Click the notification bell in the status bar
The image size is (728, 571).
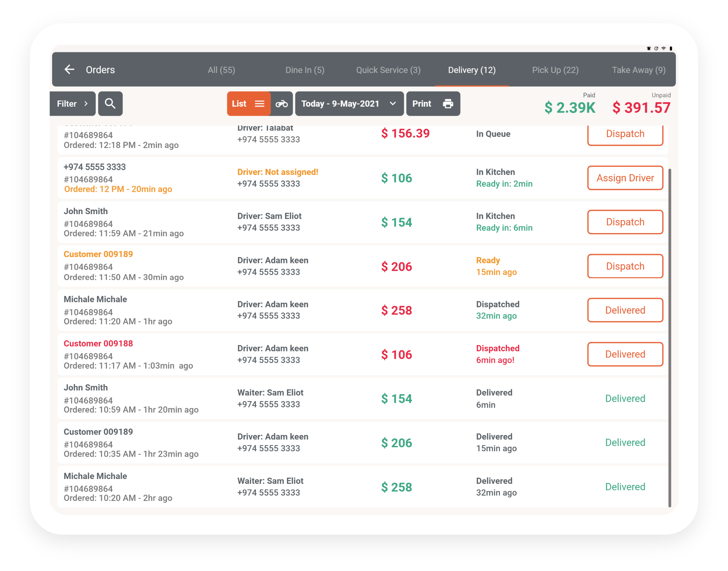point(649,48)
